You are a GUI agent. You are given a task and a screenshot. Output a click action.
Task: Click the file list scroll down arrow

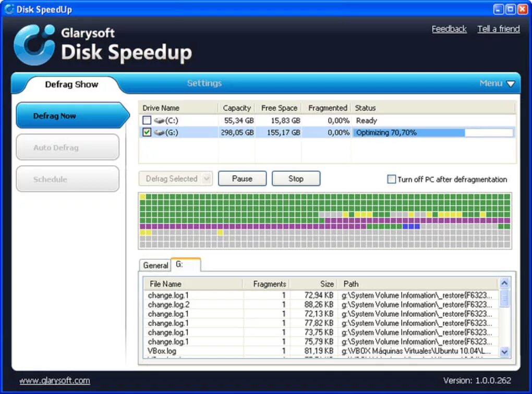[x=504, y=352]
